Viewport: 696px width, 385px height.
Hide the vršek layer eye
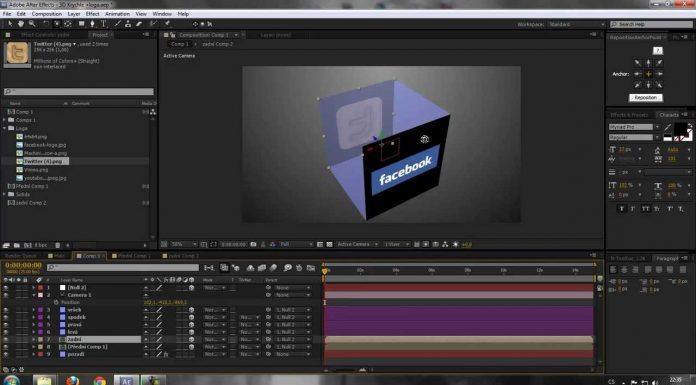pos(6,310)
